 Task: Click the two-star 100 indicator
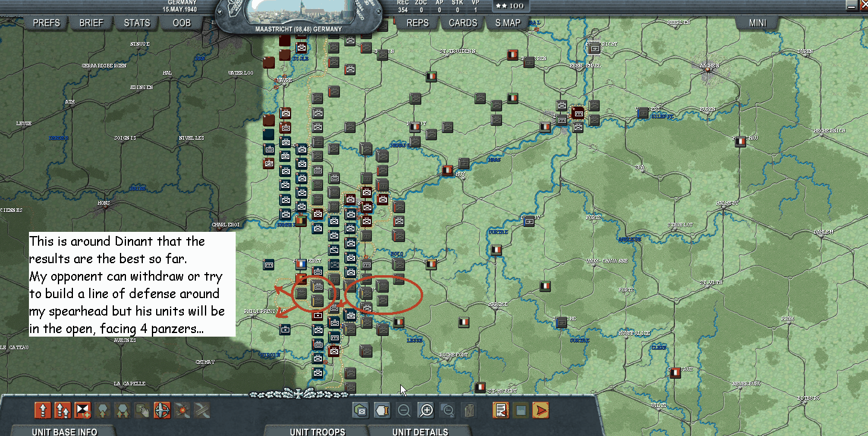511,5
